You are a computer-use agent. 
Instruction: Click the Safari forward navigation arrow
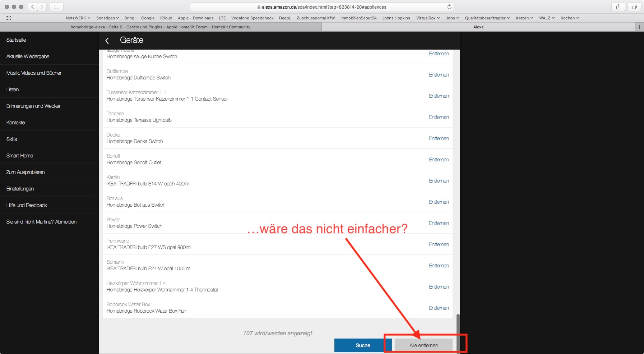point(42,7)
